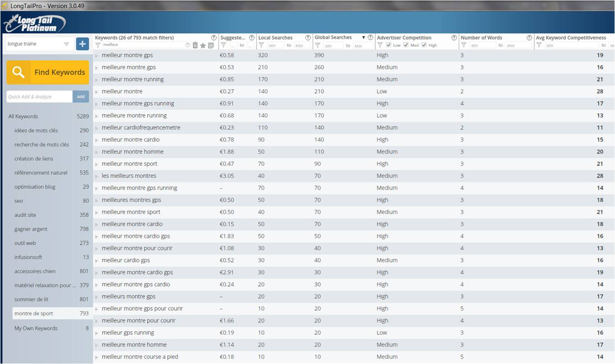Image resolution: width=615 pixels, height=364 pixels.
Task: Select meilleur montre course a pied
Action: pos(140,357)
